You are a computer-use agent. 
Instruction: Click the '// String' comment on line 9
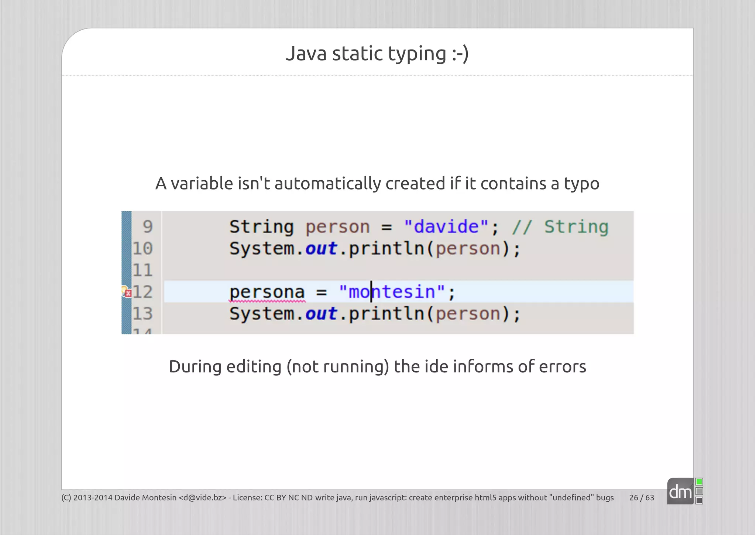[560, 227]
